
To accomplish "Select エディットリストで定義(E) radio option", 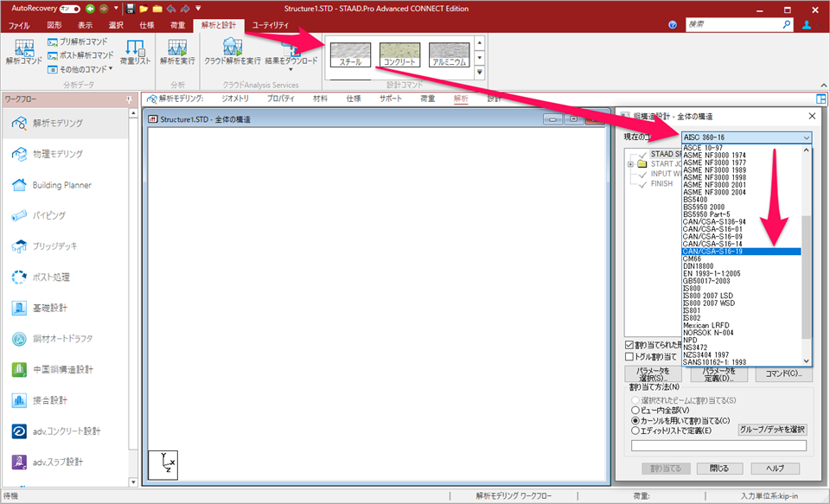I will pyautogui.click(x=635, y=431).
